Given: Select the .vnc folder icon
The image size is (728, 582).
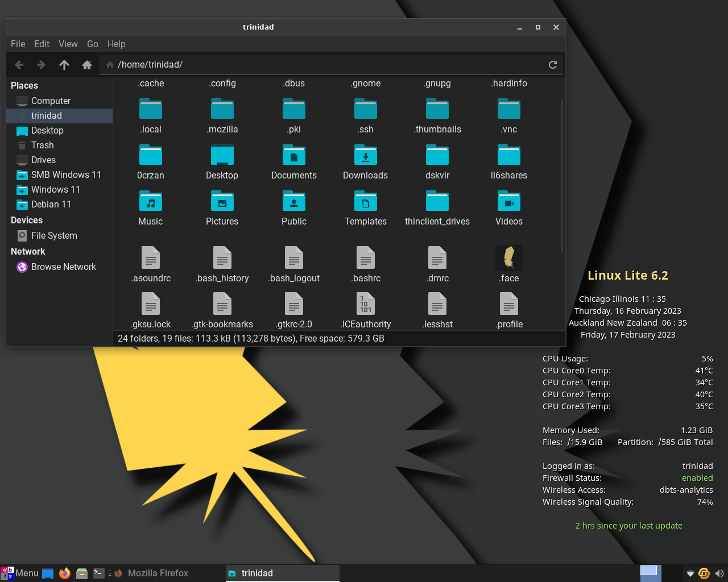Looking at the screenshot, I should pyautogui.click(x=509, y=109).
